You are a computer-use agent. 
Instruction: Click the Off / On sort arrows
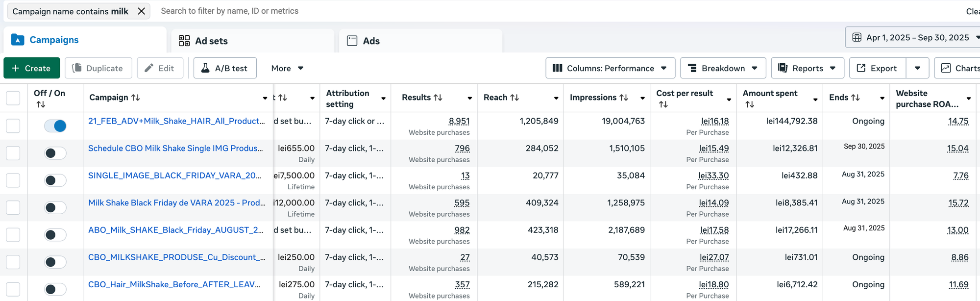coord(41,104)
